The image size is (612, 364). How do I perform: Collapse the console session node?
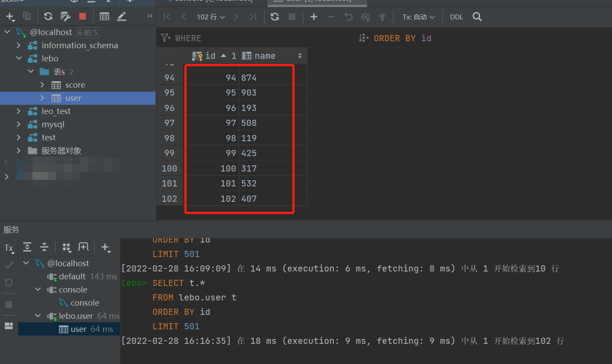pyautogui.click(x=38, y=289)
